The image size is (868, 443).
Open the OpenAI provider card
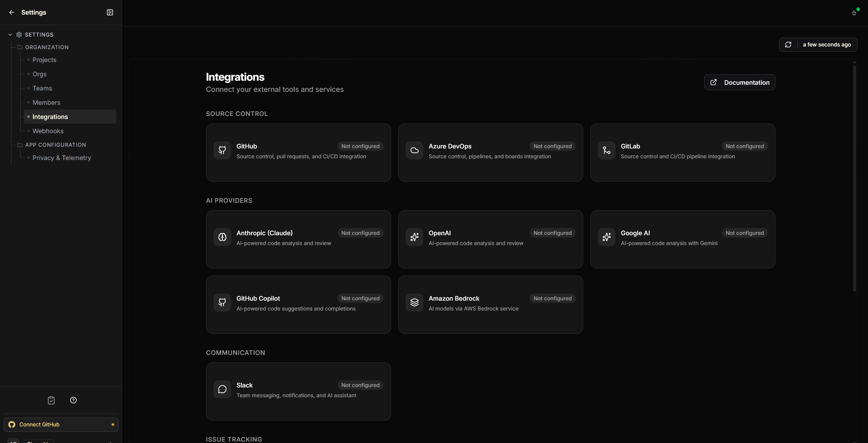coord(490,239)
